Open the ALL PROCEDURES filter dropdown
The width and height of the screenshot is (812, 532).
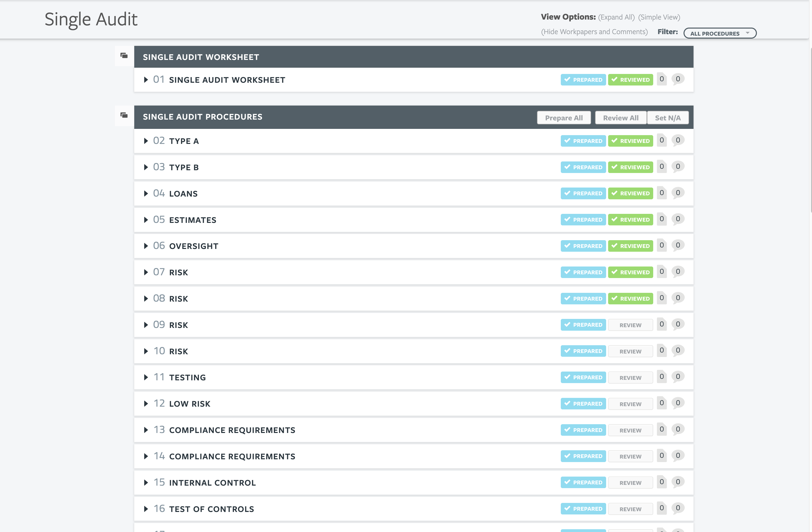click(x=720, y=33)
